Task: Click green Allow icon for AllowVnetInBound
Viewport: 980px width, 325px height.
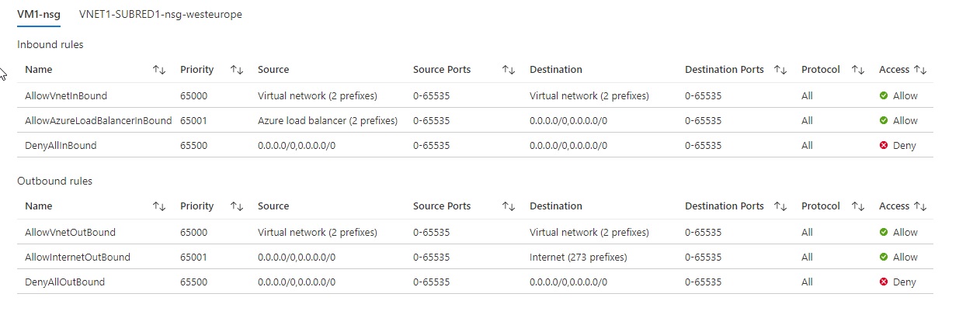Action: pyautogui.click(x=884, y=96)
